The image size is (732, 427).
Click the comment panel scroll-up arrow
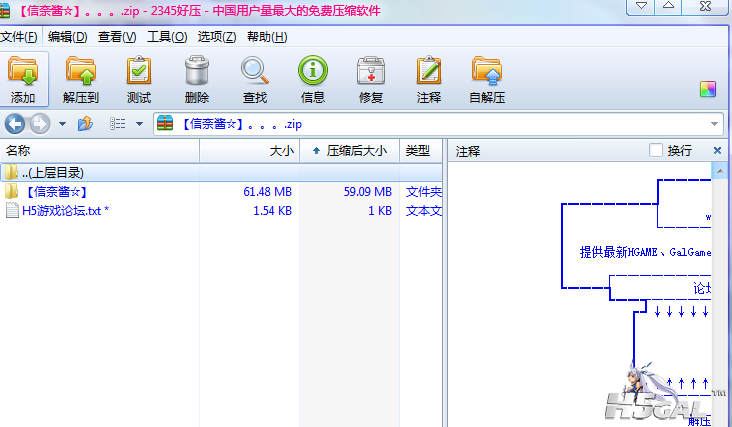pyautogui.click(x=720, y=171)
